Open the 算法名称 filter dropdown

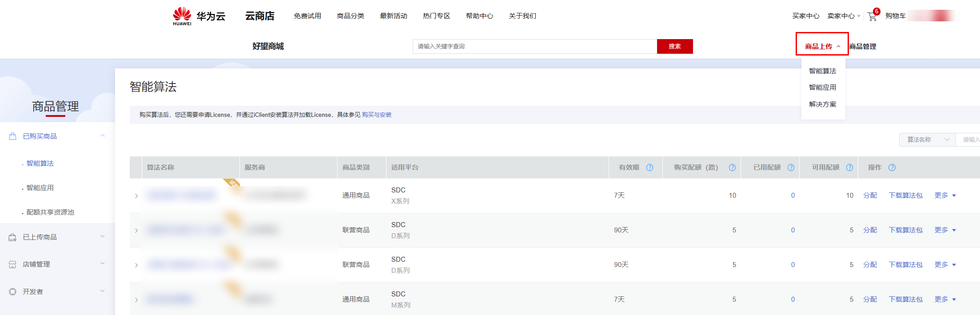927,140
